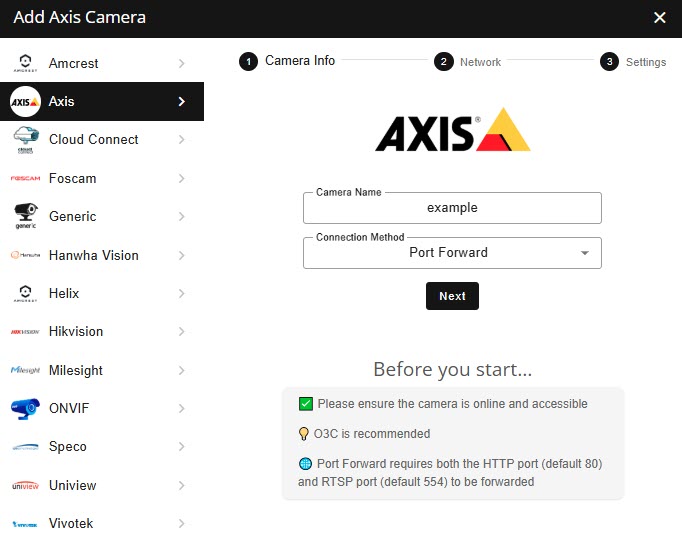
Task: Click the Amcrest brand logo icon
Action: (25, 64)
